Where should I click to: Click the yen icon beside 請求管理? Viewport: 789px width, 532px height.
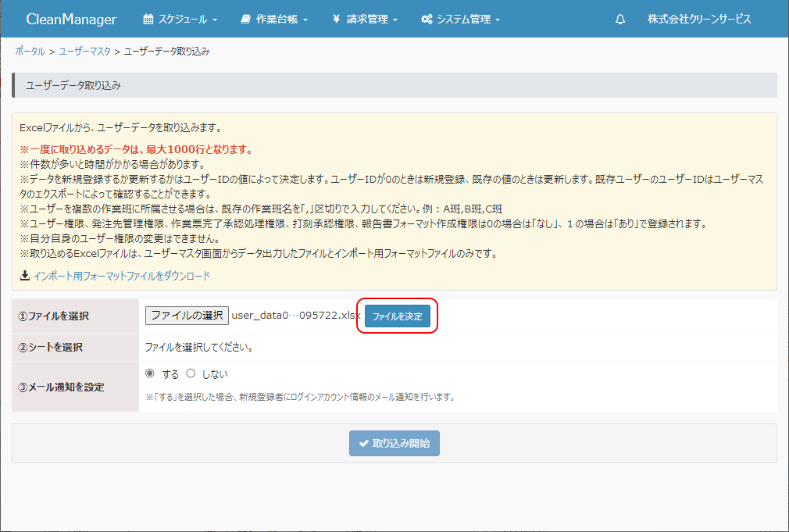pos(336,20)
